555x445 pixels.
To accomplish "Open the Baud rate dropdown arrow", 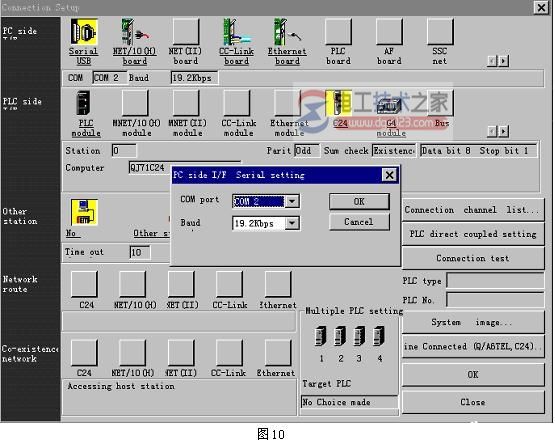I will [x=292, y=223].
